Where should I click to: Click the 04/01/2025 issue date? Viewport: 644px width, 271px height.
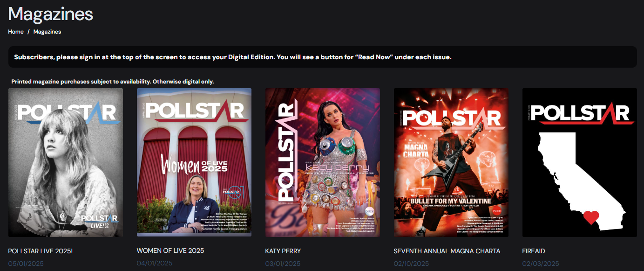tap(155, 263)
